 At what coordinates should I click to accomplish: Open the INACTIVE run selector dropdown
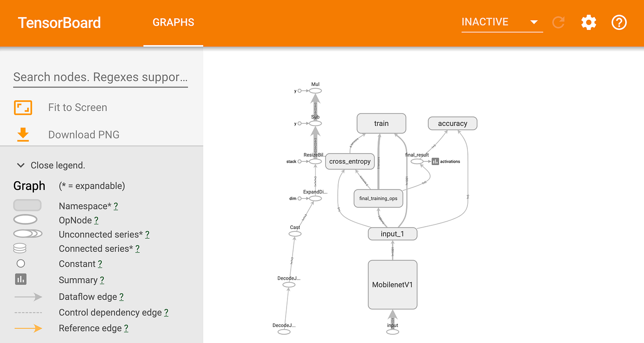point(501,22)
